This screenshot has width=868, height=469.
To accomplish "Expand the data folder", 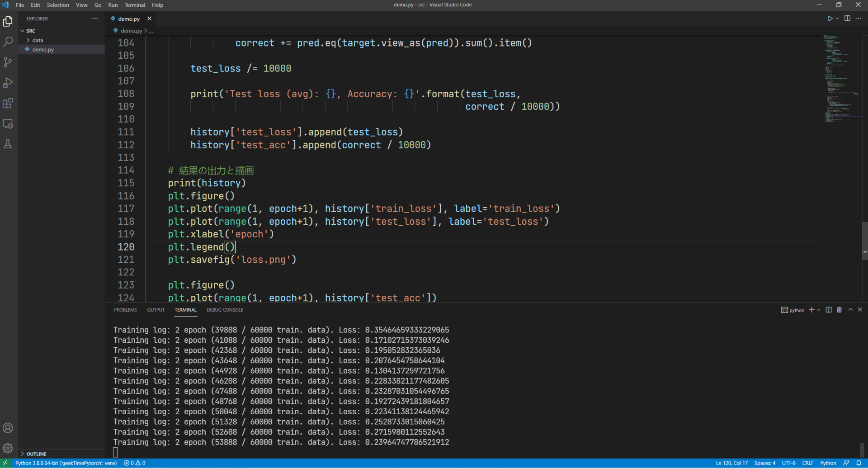I will tap(38, 40).
